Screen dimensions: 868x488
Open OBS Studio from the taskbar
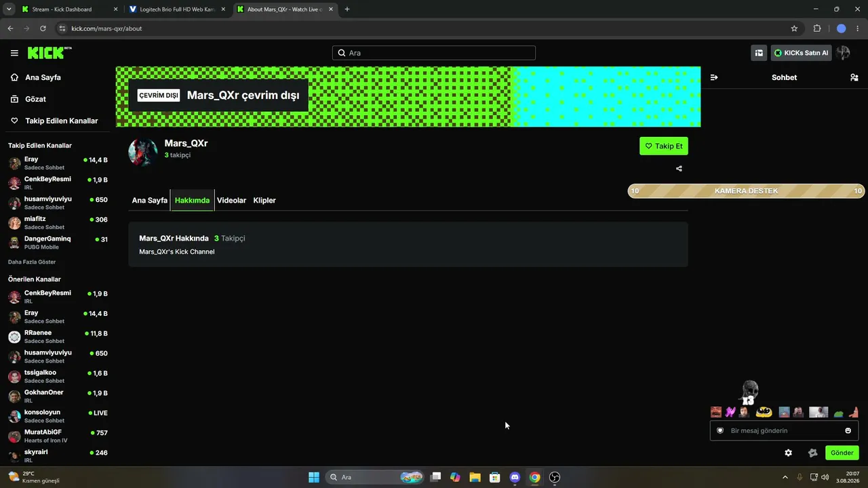point(555,477)
